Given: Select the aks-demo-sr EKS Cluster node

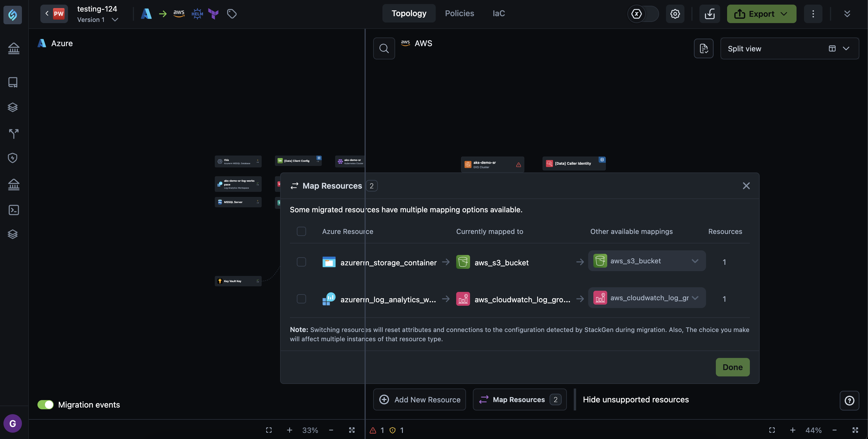Looking at the screenshot, I should tap(492, 164).
